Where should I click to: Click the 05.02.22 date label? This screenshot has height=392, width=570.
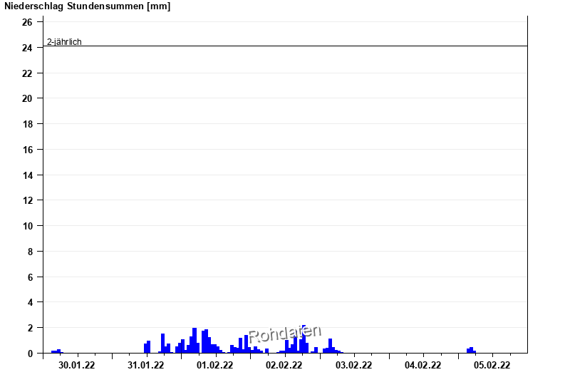pos(492,366)
